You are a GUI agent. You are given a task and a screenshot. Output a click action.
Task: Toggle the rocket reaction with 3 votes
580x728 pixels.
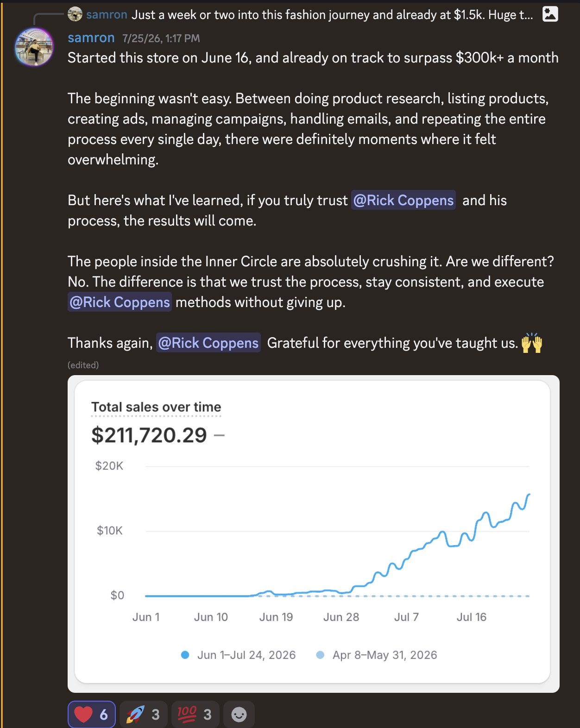(x=143, y=714)
